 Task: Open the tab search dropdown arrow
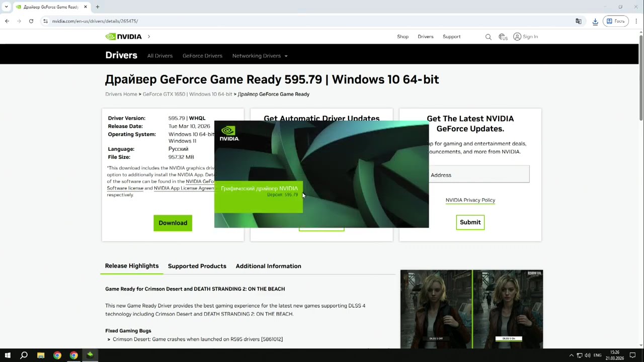click(6, 7)
